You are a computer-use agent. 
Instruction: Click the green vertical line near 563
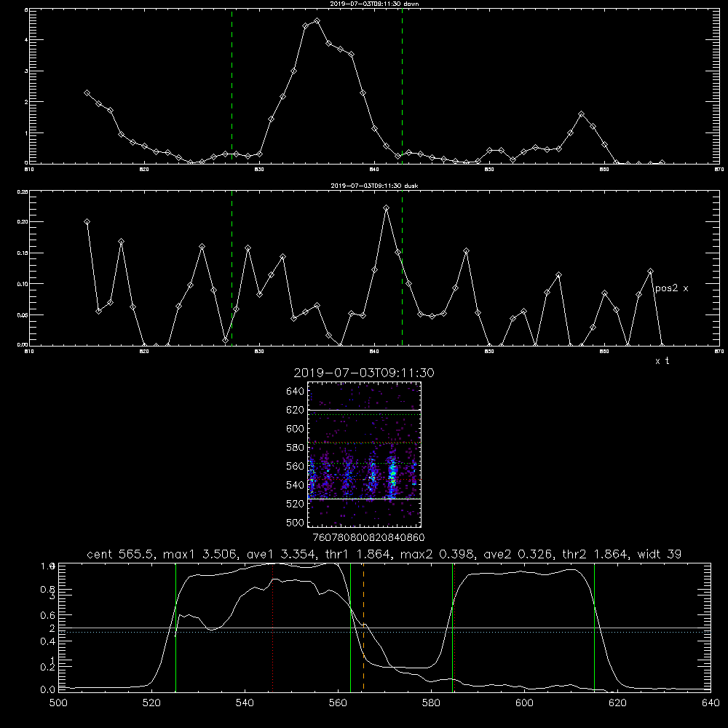[351, 627]
